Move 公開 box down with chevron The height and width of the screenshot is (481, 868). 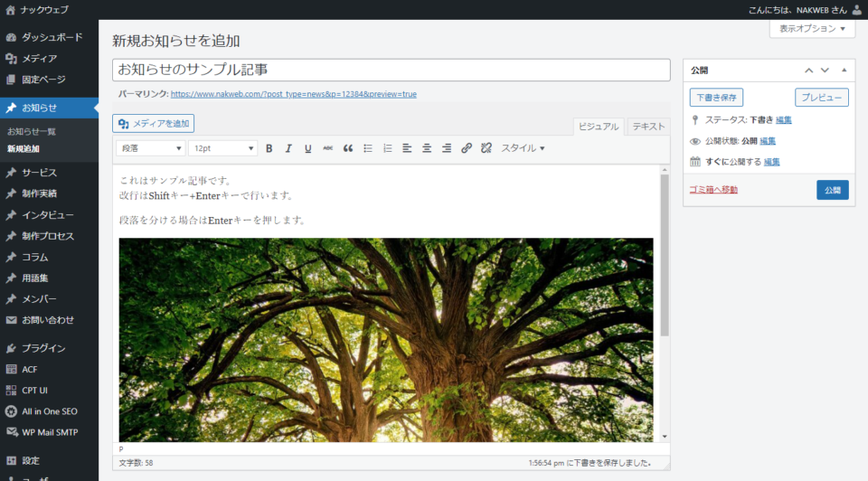825,71
